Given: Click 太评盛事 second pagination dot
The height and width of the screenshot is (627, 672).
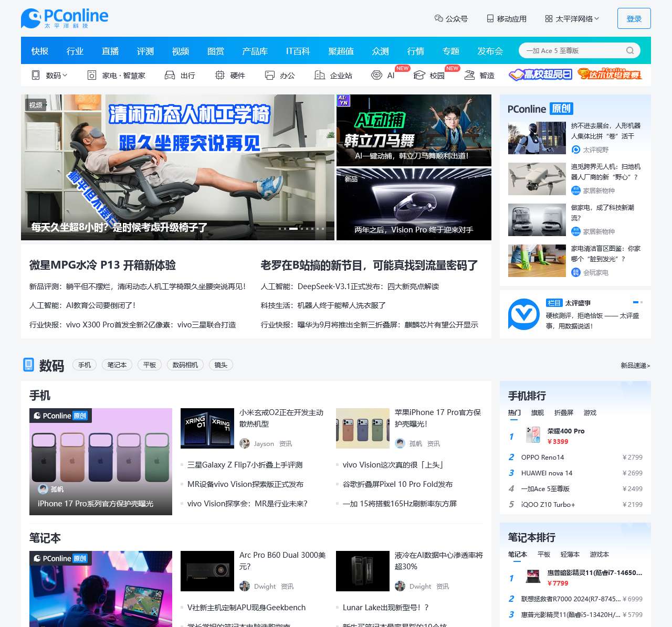Looking at the screenshot, I should coord(642,302).
